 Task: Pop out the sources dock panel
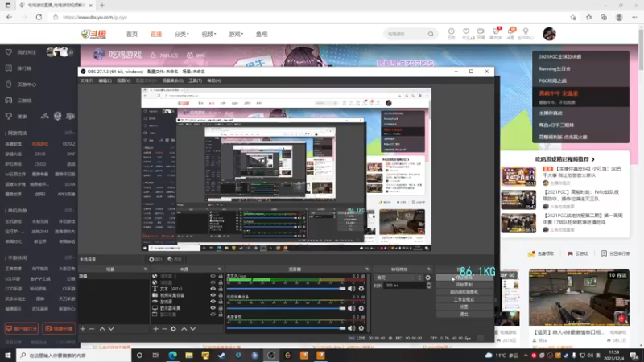[x=220, y=269]
